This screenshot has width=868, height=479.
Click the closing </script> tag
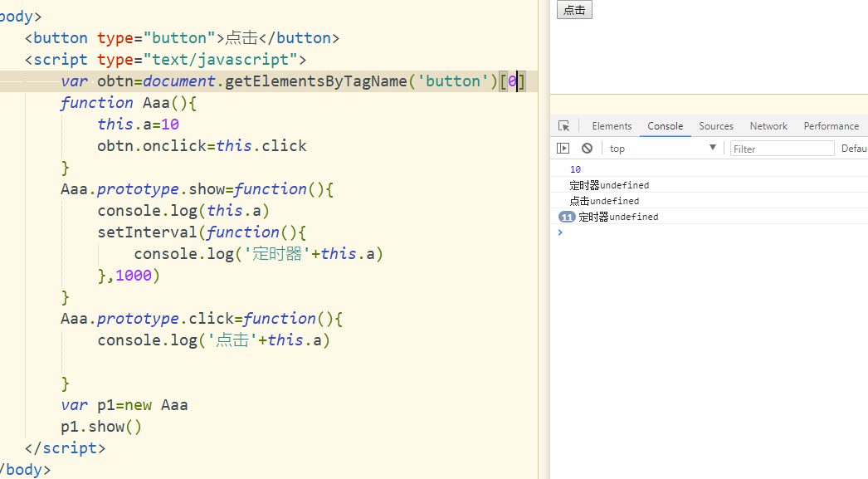tap(66, 448)
